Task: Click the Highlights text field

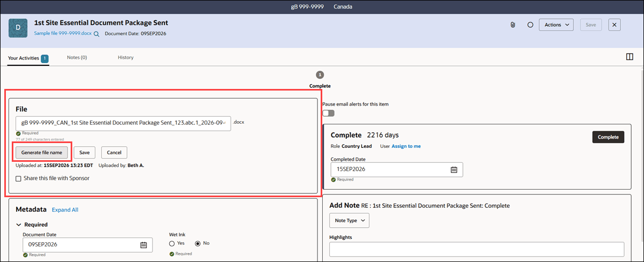Action: coord(476,249)
